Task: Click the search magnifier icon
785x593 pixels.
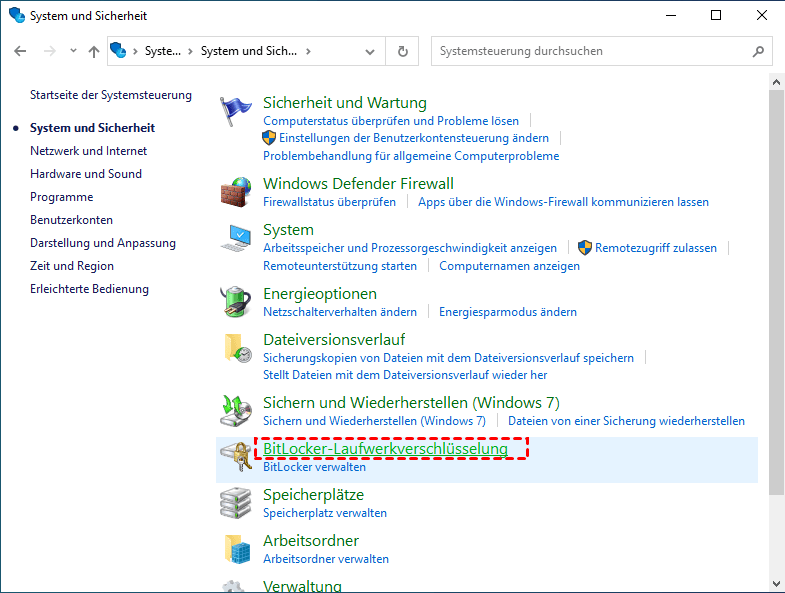Action: click(x=758, y=51)
